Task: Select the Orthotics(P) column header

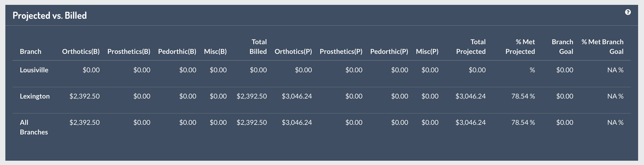Action: [x=293, y=52]
